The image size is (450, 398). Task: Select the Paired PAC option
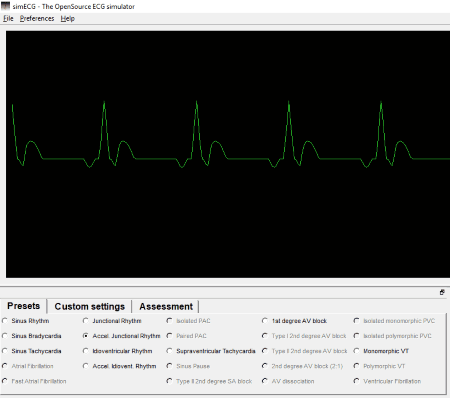click(x=186, y=336)
